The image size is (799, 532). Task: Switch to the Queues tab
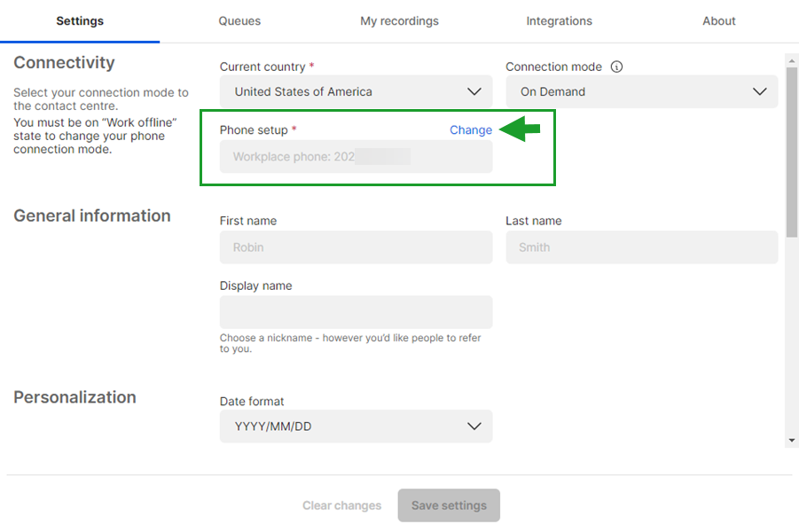[x=239, y=21]
